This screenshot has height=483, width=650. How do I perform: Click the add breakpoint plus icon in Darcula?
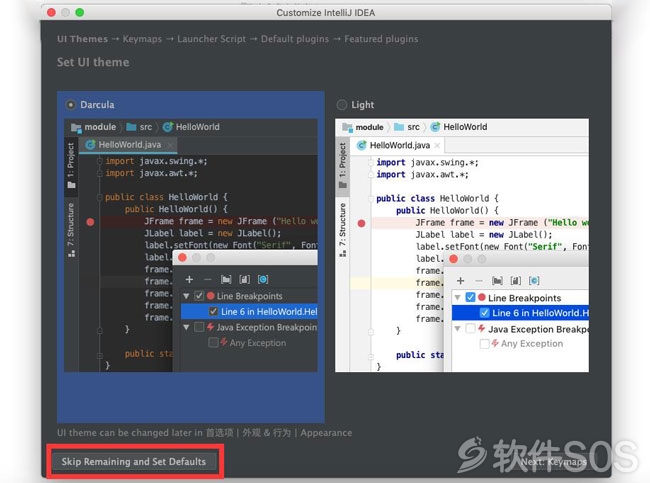click(x=189, y=279)
